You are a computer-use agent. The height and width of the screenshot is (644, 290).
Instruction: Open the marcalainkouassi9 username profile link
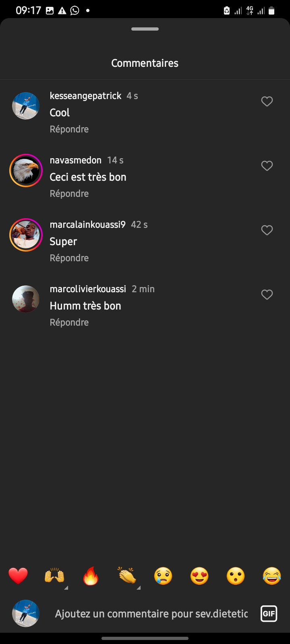pos(88,225)
